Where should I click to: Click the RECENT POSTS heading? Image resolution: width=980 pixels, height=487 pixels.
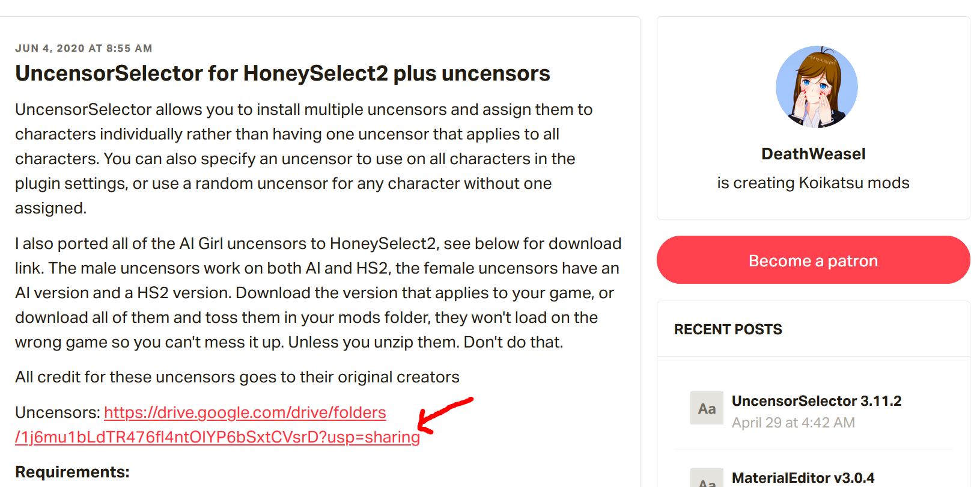click(728, 329)
